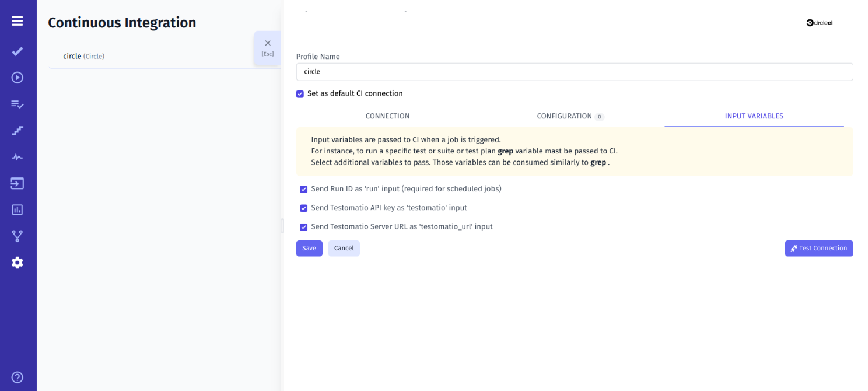This screenshot has width=868, height=391.
Task: Disable 'Send Run ID as run input'
Action: [303, 189]
